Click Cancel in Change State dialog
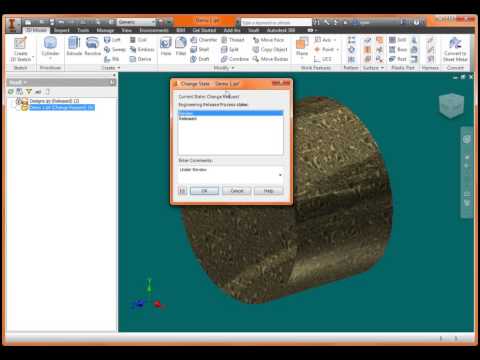 (x=237, y=191)
